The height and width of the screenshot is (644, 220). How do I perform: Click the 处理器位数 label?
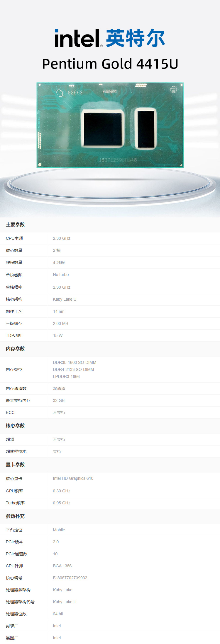tap(16, 614)
